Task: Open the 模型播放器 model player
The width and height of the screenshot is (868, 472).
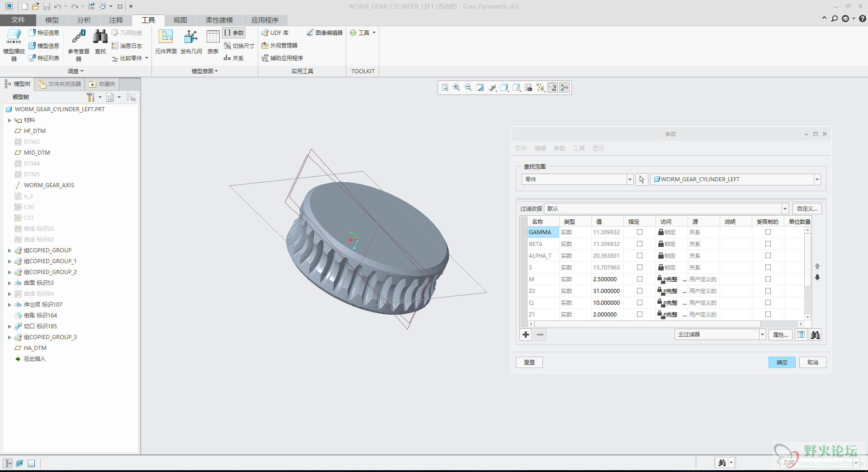Action: pos(14,45)
